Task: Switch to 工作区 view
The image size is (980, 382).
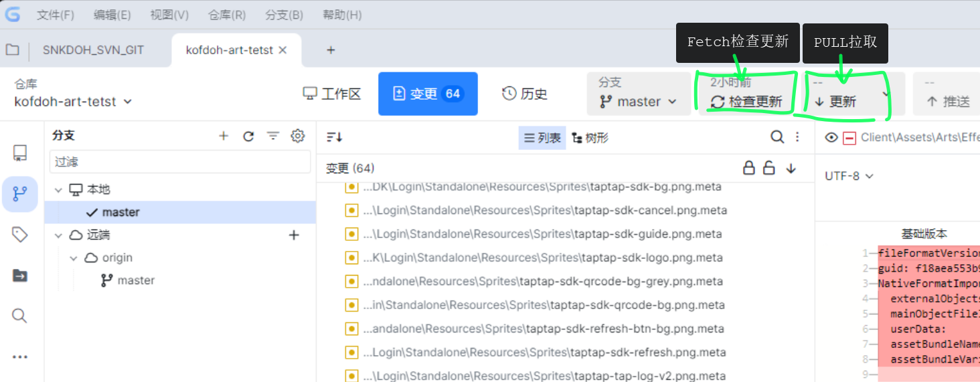Action: 332,94
